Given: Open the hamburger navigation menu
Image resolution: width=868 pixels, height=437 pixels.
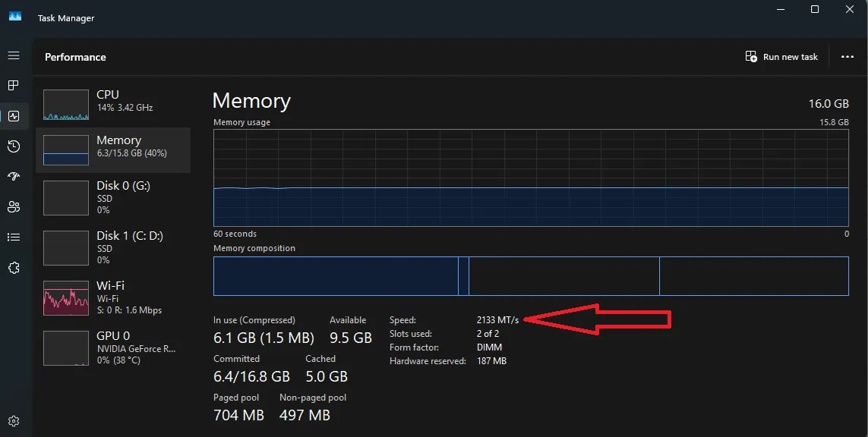Looking at the screenshot, I should (x=13, y=55).
